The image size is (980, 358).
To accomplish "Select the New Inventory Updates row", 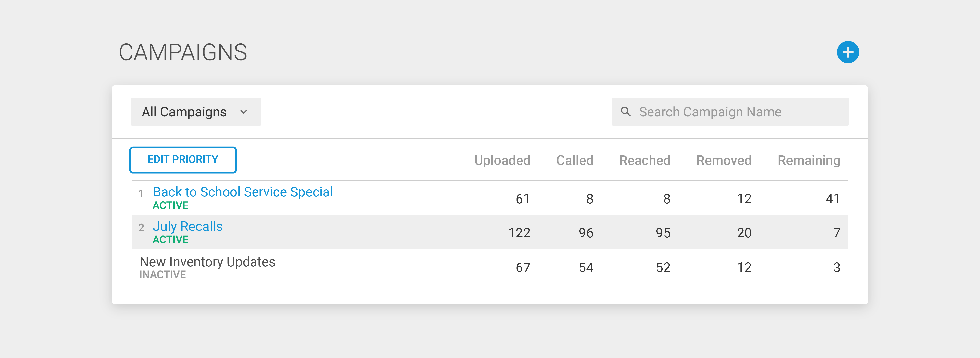I will coord(490,267).
